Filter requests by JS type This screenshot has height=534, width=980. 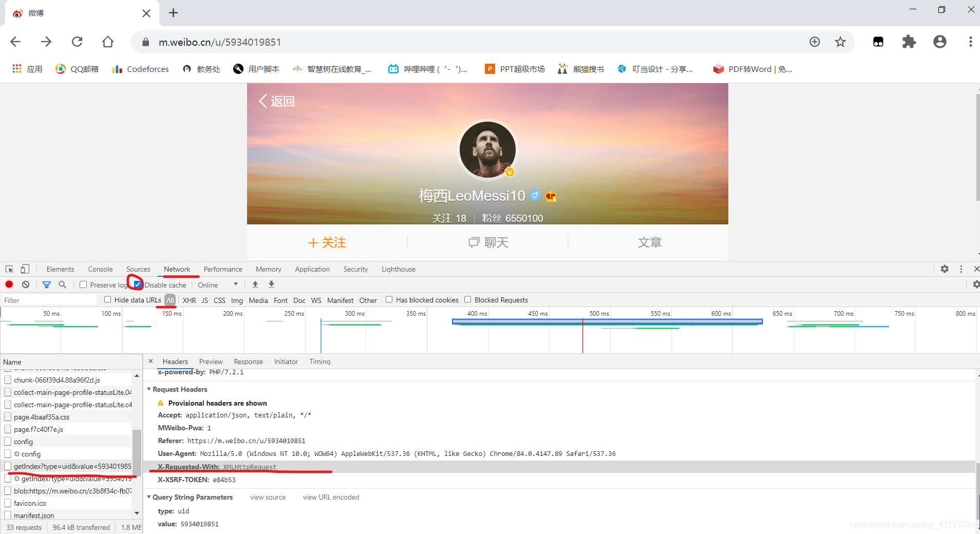point(204,300)
